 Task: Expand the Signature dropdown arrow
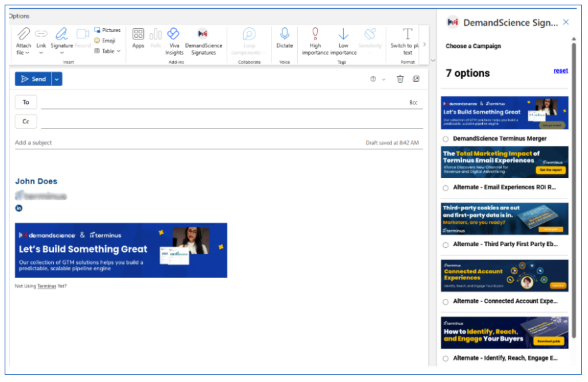[62, 53]
